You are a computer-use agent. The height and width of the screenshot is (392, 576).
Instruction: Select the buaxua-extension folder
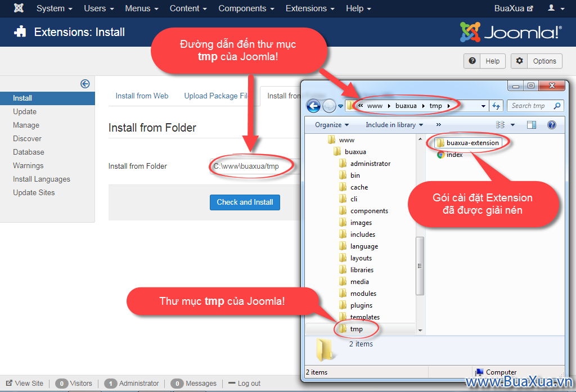coord(468,143)
